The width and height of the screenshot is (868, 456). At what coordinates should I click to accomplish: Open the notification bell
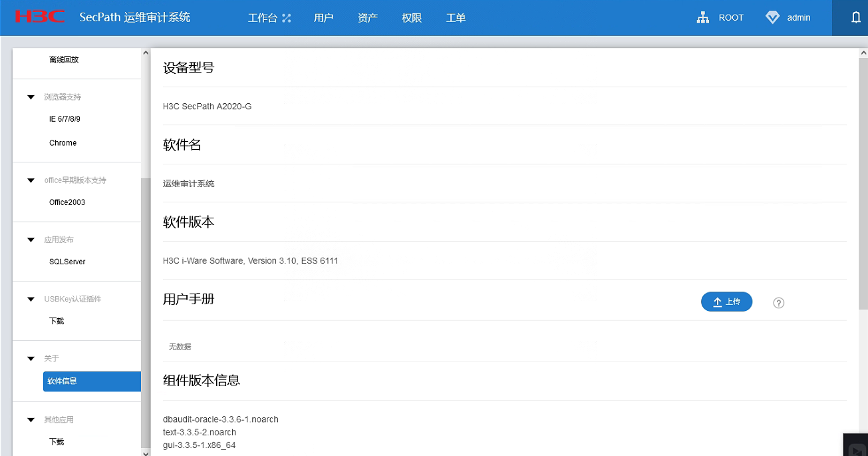coord(856,18)
